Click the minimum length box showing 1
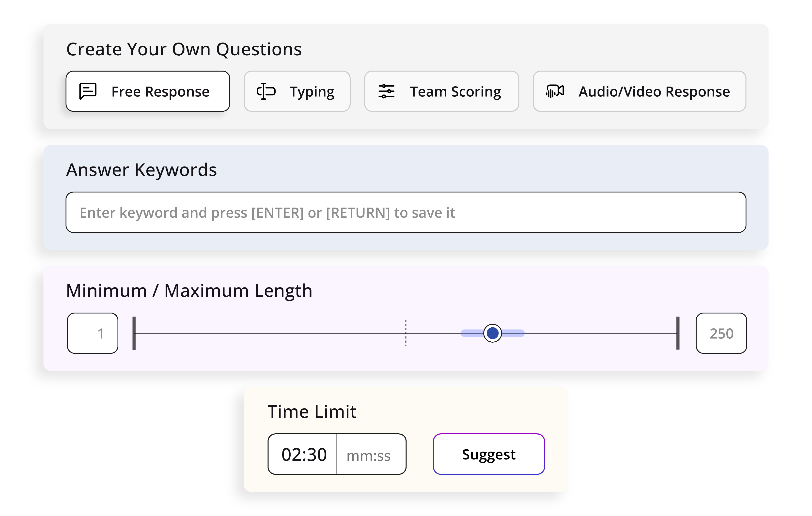The width and height of the screenshot is (812, 516). [92, 333]
